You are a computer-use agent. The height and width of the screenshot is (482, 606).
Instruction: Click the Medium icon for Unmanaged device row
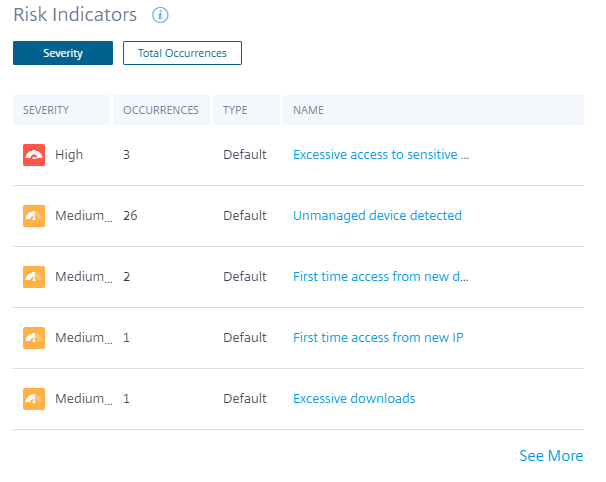click(x=34, y=216)
